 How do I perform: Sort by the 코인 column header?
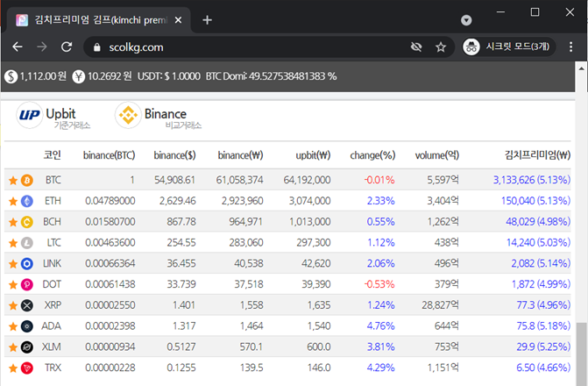[x=52, y=154]
